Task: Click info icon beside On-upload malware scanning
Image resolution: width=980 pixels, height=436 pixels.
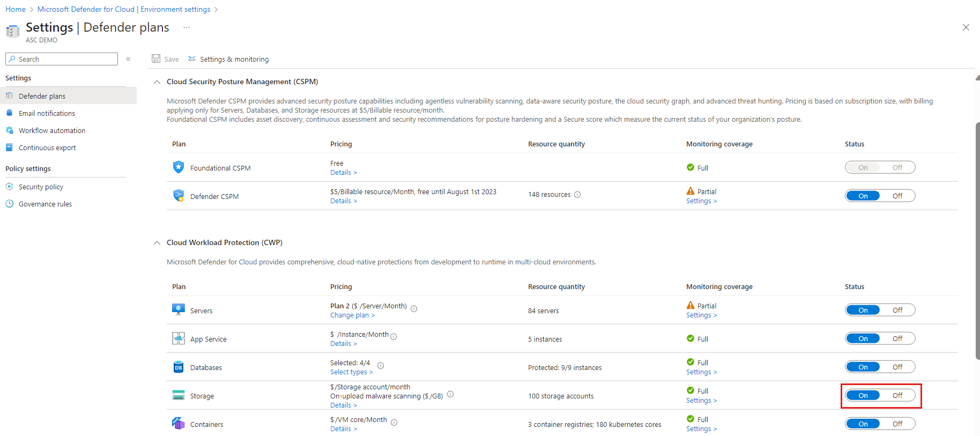Action: [450, 394]
